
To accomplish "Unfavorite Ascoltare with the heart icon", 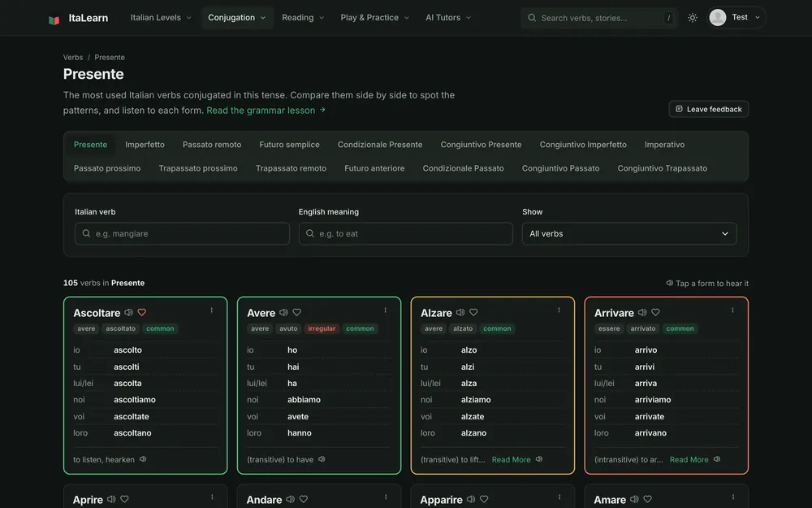I will (x=142, y=313).
